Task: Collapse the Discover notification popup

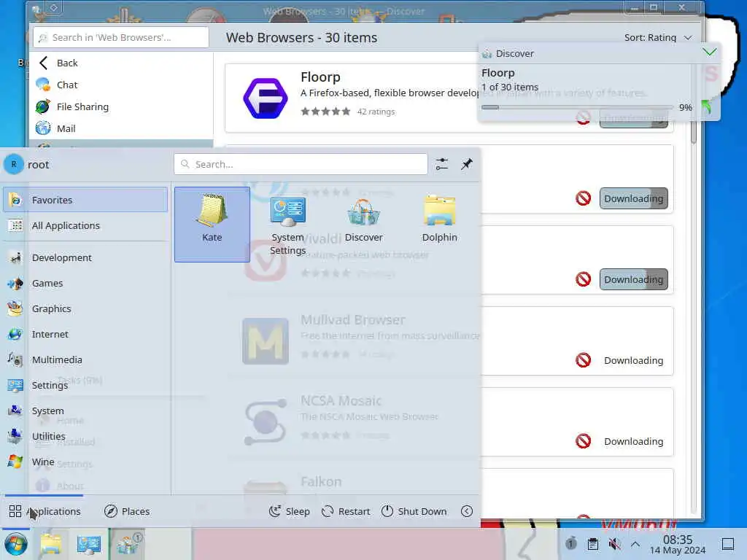Action: 709,52
